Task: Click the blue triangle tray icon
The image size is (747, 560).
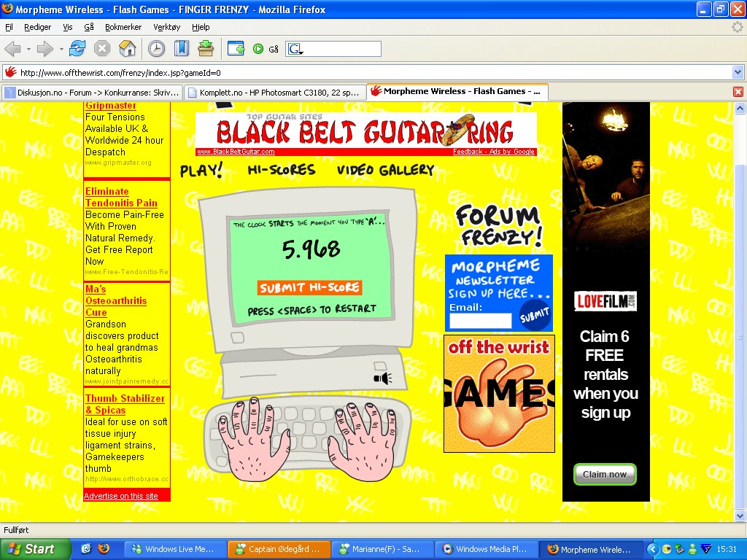Action: coord(706,549)
